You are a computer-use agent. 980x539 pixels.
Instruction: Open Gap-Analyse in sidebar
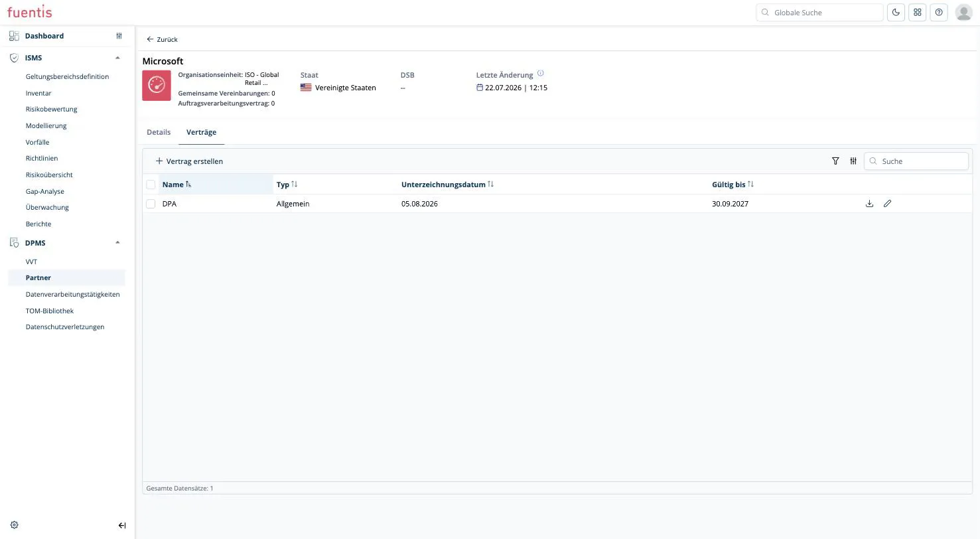click(45, 191)
